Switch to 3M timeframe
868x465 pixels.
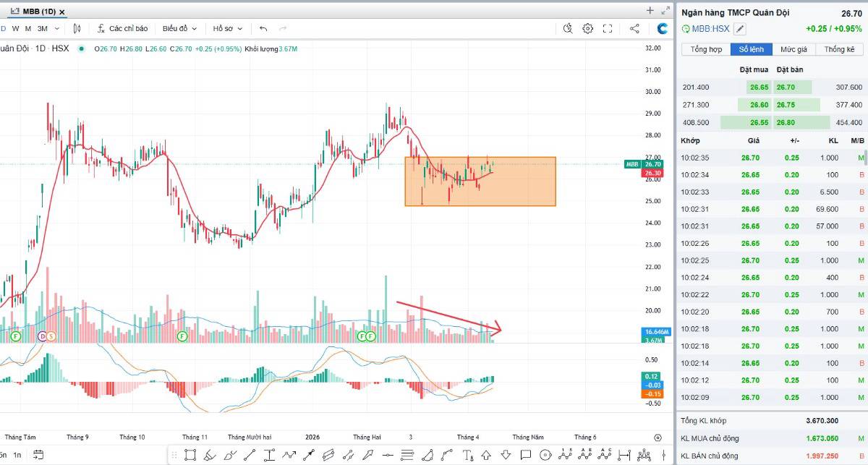(42, 28)
